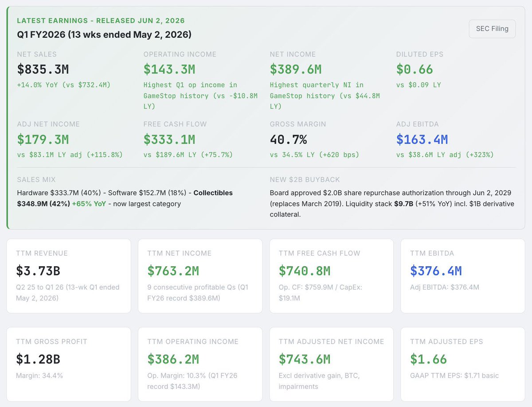Open the TTM Free Cash Flow card $740.8M
The height and width of the screenshot is (407, 532).
point(332,276)
